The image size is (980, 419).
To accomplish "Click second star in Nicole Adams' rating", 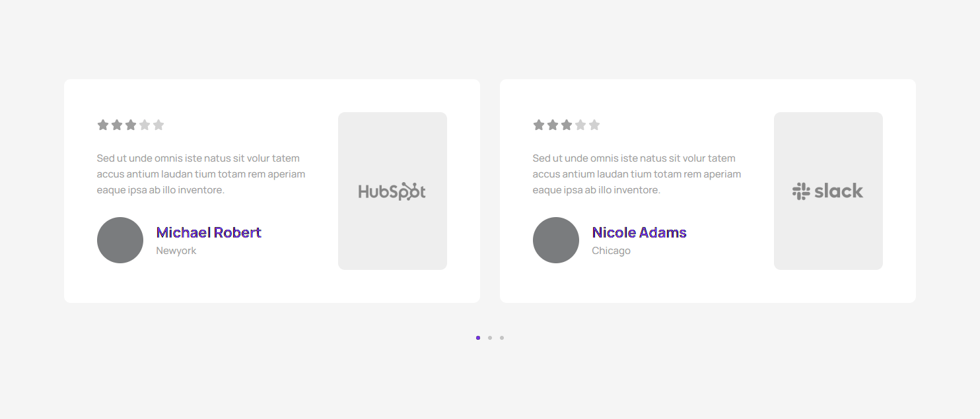I will 553,125.
